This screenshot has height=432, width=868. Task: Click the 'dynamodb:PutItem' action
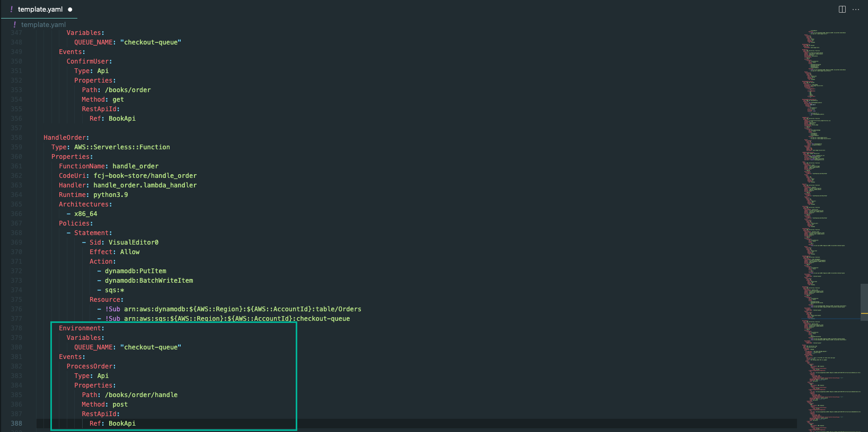pos(136,271)
